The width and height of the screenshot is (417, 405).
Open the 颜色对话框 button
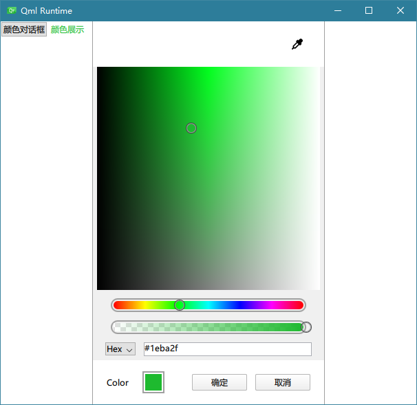coord(24,30)
